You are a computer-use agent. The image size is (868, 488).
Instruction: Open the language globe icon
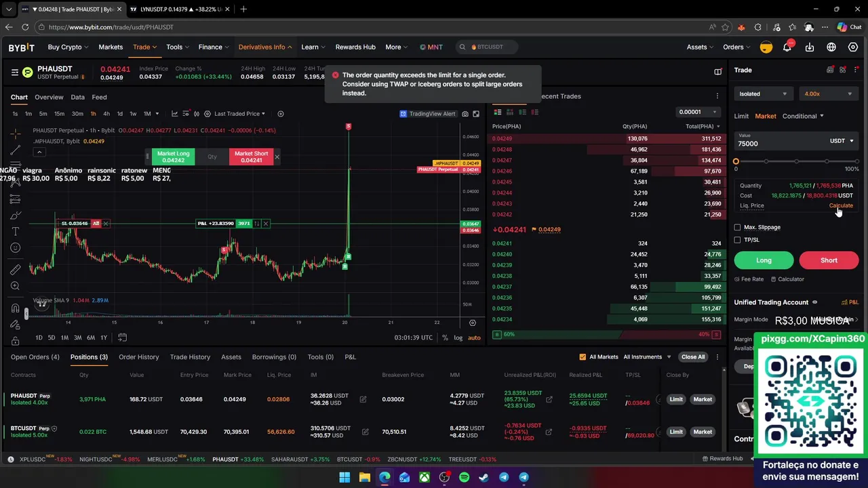[x=831, y=47]
